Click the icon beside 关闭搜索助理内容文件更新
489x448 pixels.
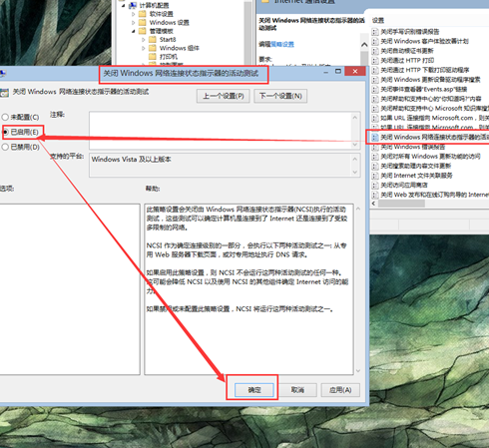pos(375,166)
